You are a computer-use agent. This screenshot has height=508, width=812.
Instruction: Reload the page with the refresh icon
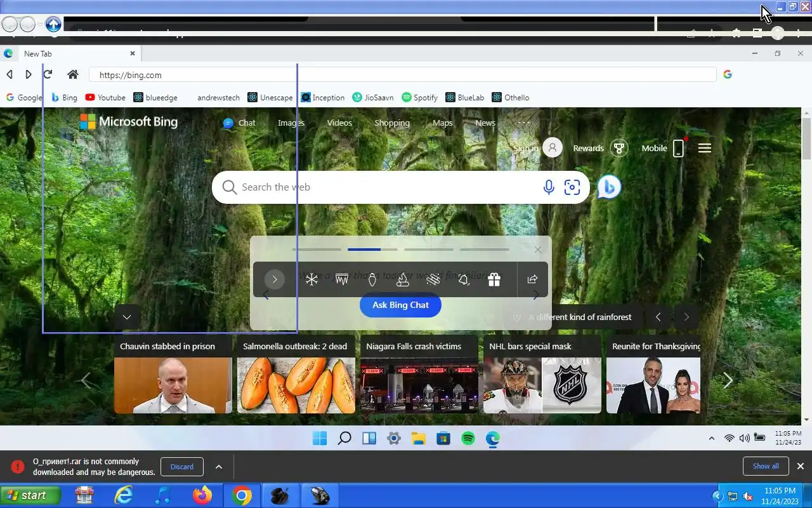[48, 74]
